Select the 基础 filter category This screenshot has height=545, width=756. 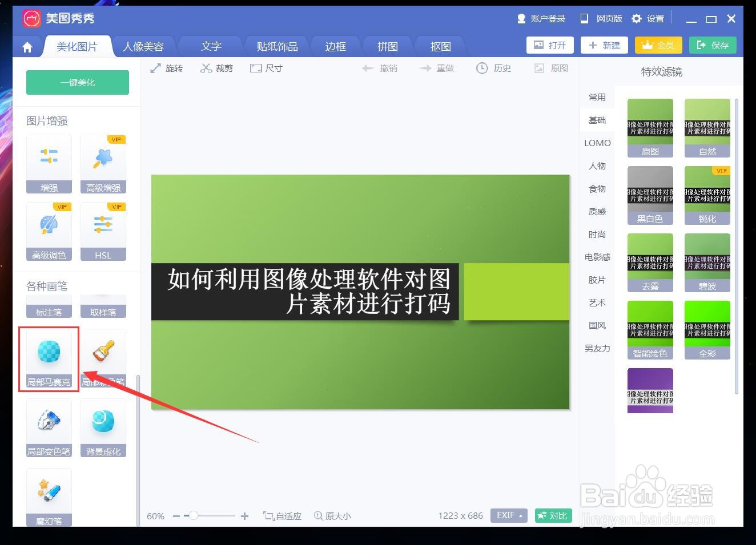pos(597,120)
